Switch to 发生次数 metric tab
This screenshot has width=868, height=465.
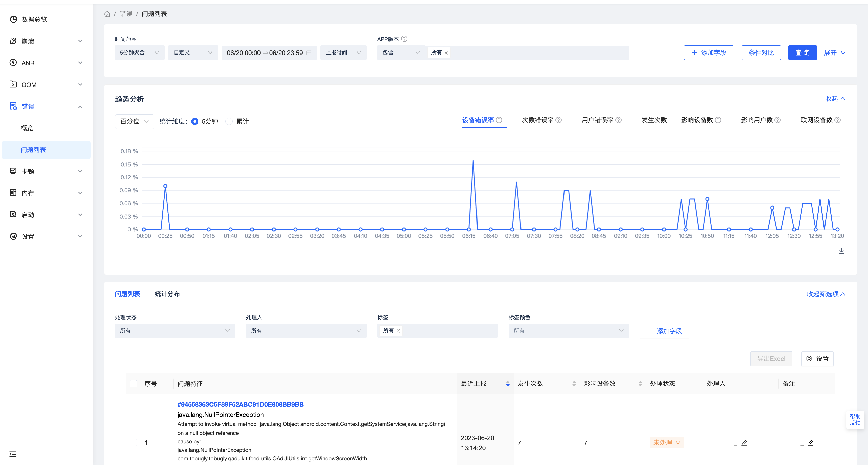point(654,120)
